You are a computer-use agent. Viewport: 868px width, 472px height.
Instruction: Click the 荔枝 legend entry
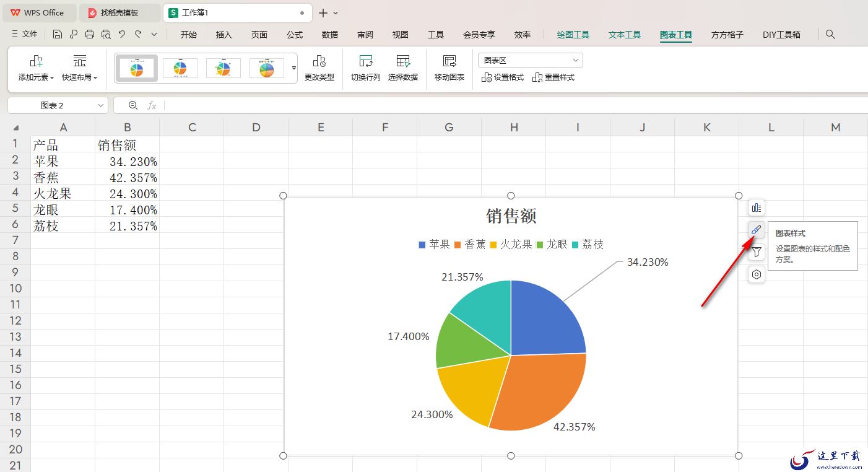tap(588, 245)
